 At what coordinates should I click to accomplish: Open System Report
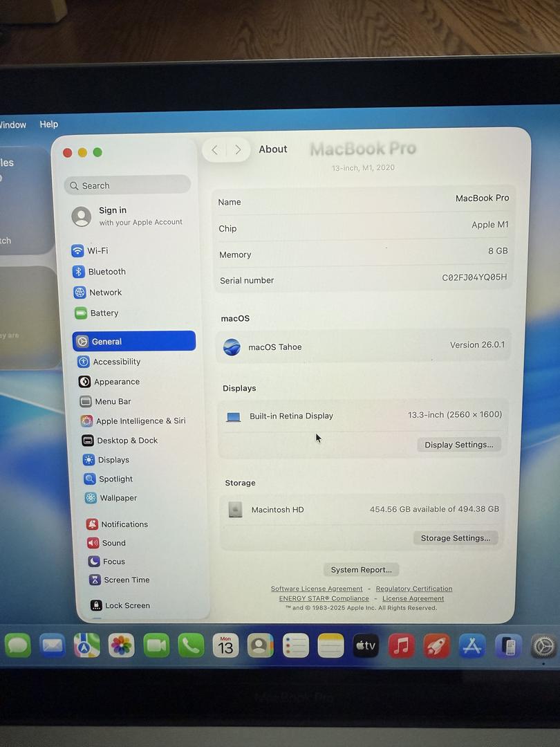(x=362, y=570)
